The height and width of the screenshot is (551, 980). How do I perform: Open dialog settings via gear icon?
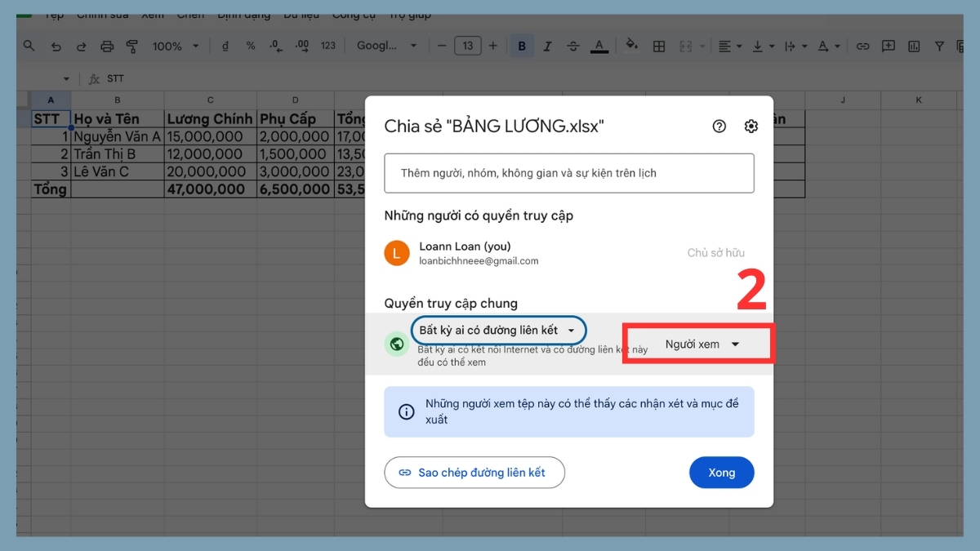coord(751,126)
